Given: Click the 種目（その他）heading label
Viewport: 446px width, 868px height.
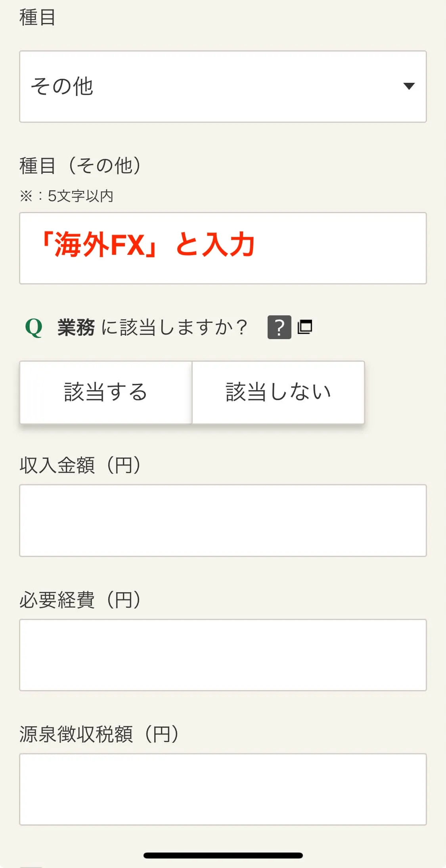Looking at the screenshot, I should (79, 166).
